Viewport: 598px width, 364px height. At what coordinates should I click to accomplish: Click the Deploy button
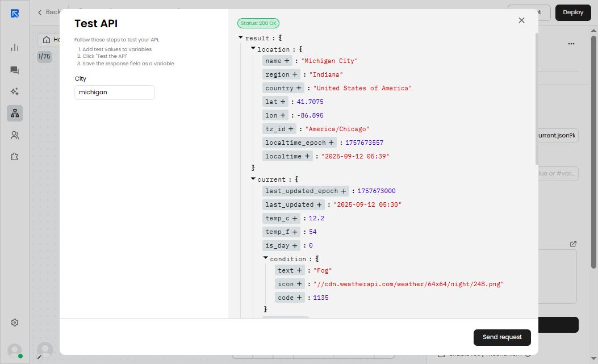coord(572,12)
